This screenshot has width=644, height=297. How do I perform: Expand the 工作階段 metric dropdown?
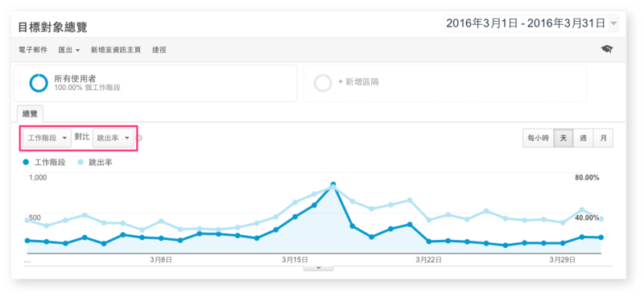pos(47,138)
